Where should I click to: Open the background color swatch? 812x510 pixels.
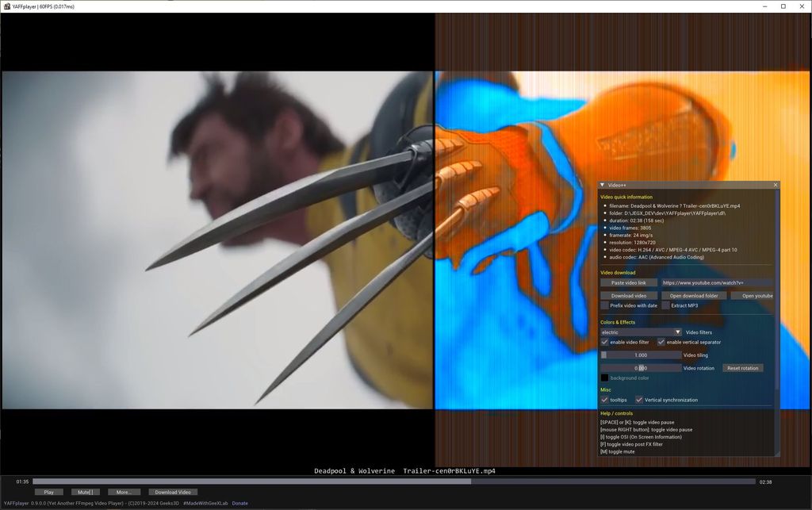pyautogui.click(x=604, y=378)
